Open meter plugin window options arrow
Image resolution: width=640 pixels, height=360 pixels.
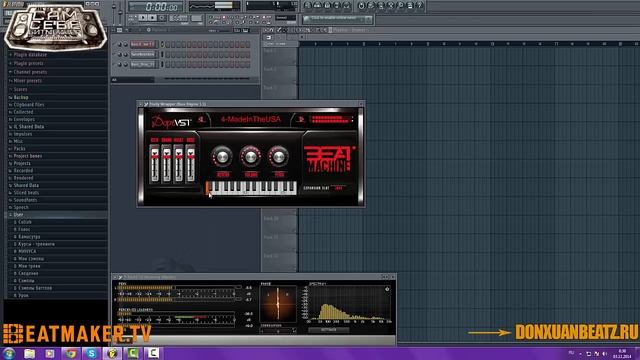pos(115,277)
